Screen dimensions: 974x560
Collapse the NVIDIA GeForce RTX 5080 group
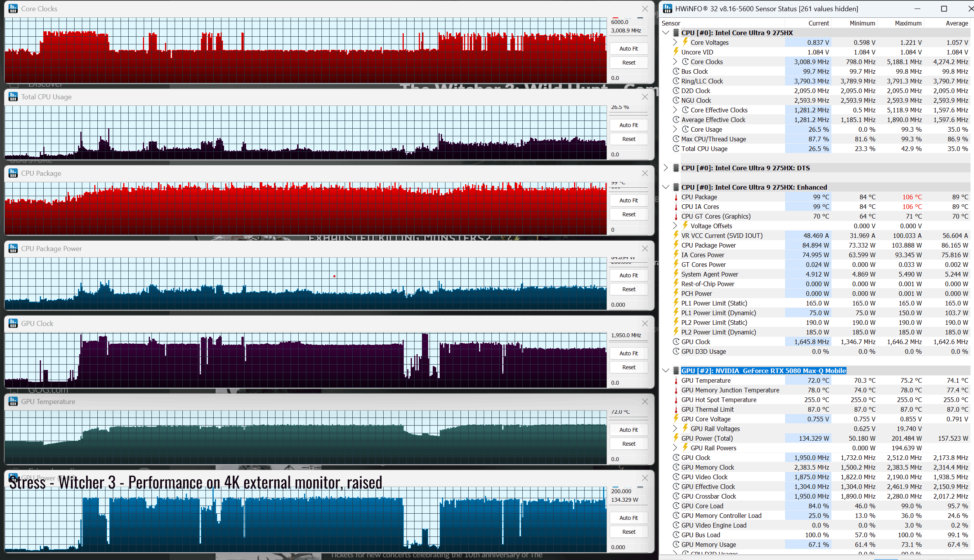pos(666,371)
